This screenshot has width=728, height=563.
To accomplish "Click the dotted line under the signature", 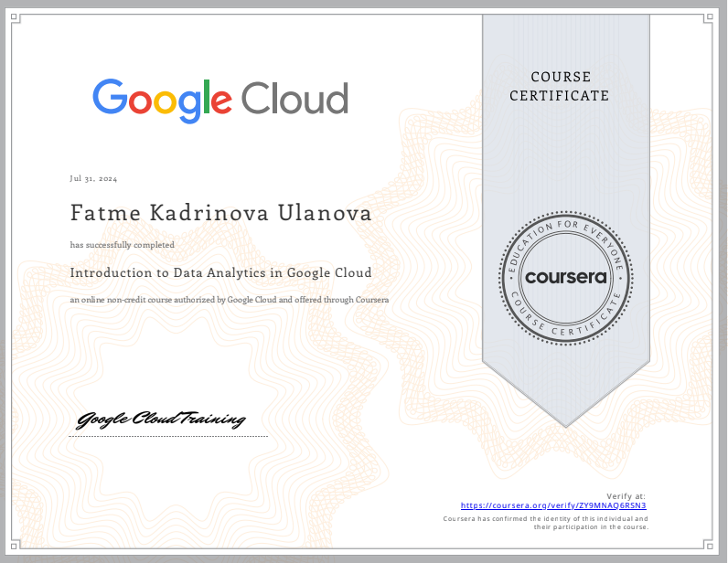I will tap(169, 437).
